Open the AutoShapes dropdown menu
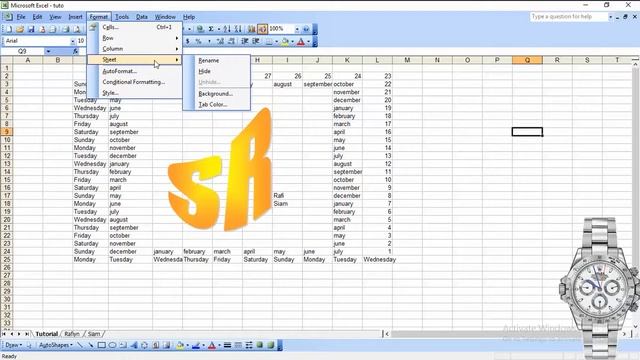The image size is (640, 360). [56, 345]
